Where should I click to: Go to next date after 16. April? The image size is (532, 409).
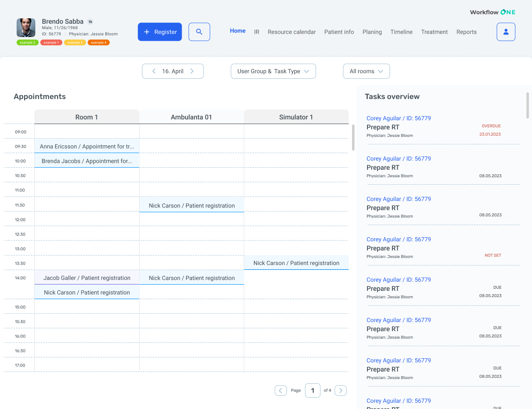tap(192, 71)
